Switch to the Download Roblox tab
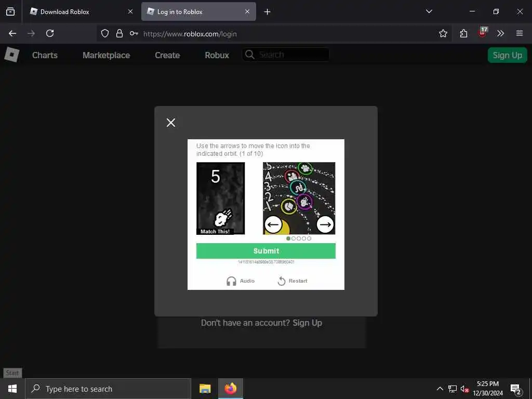Screen dimensions: 532x399 tap(81, 12)
